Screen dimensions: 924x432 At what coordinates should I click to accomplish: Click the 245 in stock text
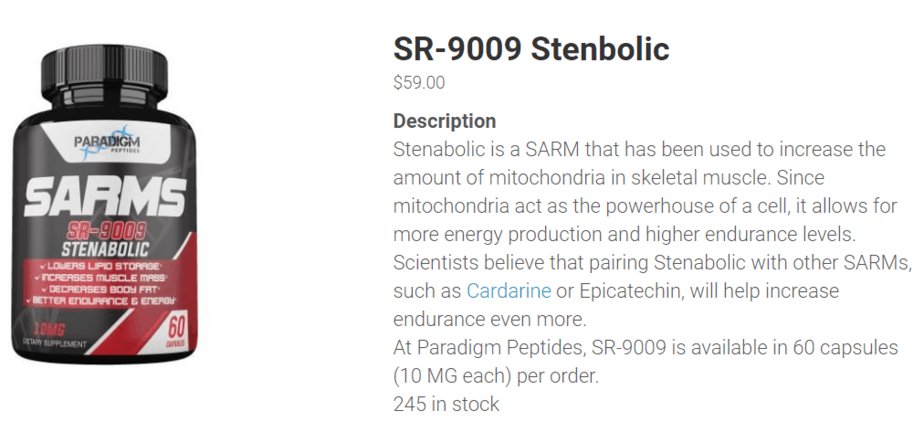[446, 404]
